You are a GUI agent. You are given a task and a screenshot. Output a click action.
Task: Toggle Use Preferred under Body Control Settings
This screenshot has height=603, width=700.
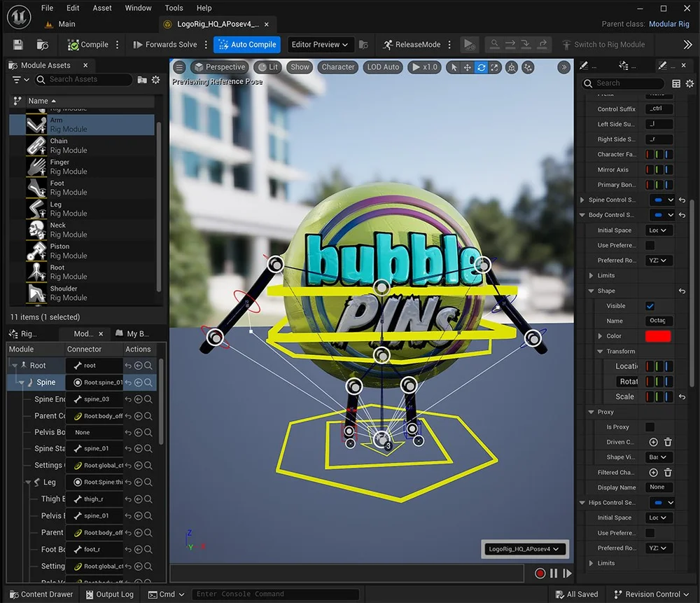(x=650, y=245)
